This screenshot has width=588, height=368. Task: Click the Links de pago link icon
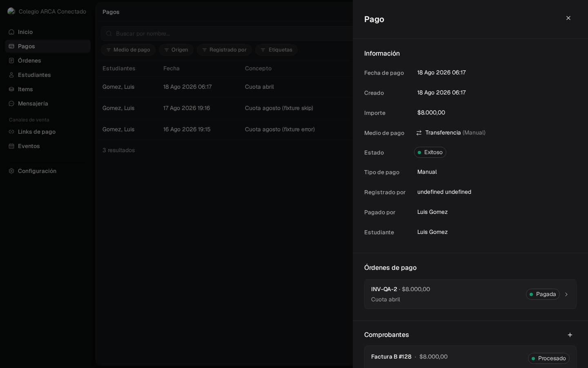click(x=11, y=132)
